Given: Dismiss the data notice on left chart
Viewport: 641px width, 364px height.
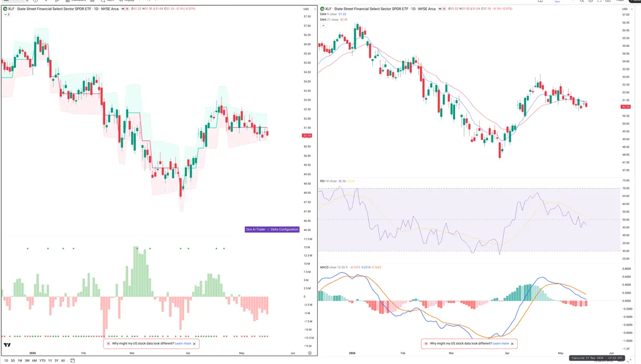Looking at the screenshot, I should (194, 344).
